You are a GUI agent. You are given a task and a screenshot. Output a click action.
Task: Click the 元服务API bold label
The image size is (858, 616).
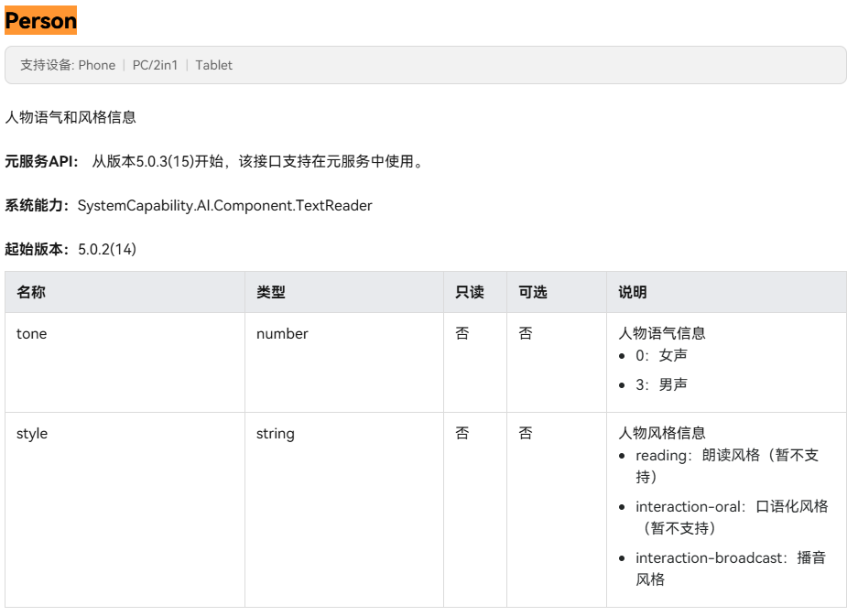tap(42, 162)
